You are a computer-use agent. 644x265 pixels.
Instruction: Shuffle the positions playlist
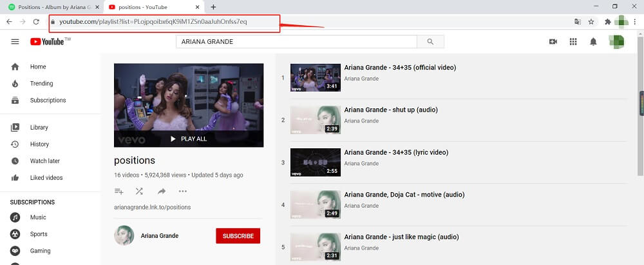139,191
